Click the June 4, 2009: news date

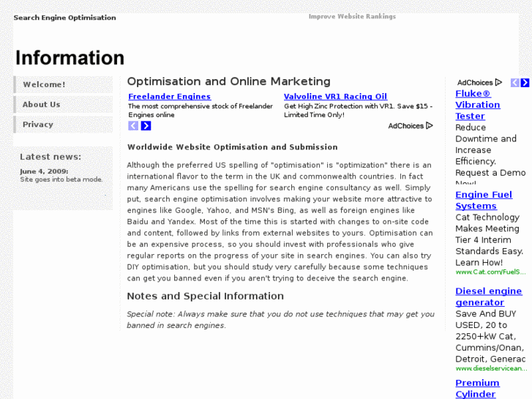pos(44,171)
